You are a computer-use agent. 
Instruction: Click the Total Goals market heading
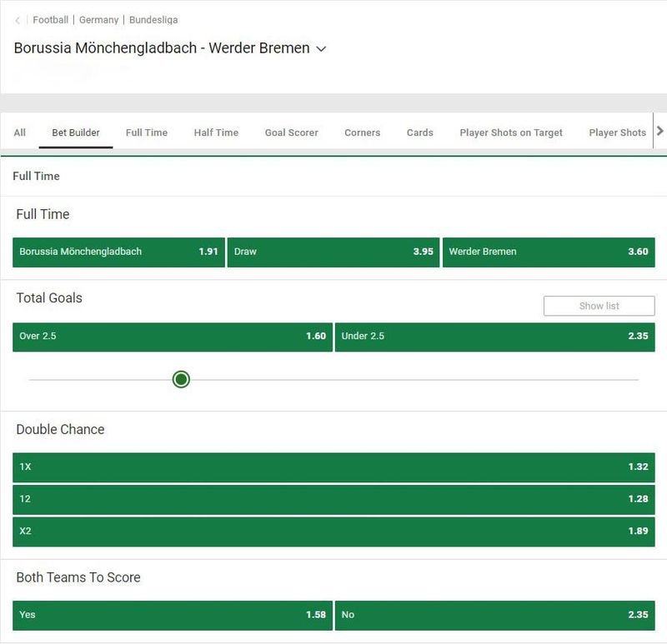click(49, 298)
